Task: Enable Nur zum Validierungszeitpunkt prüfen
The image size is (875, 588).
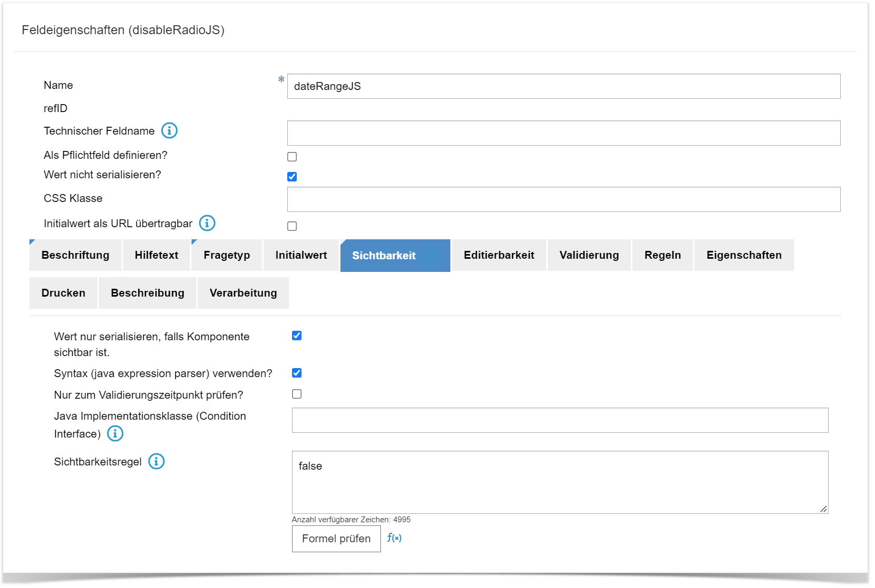Action: [297, 393]
